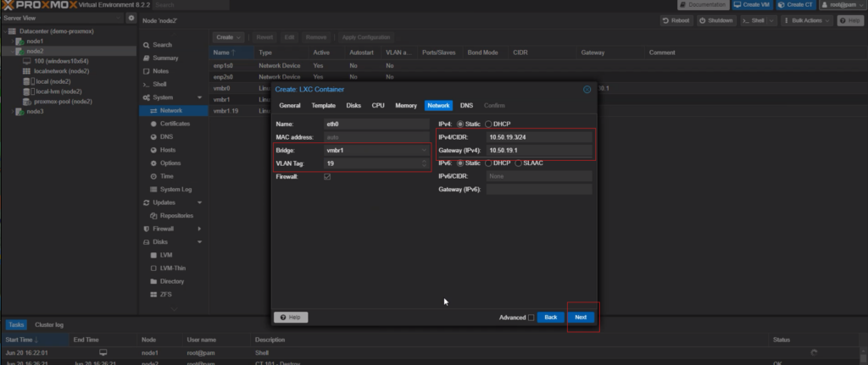The height and width of the screenshot is (365, 868).
Task: Click the Back button
Action: coord(551,318)
